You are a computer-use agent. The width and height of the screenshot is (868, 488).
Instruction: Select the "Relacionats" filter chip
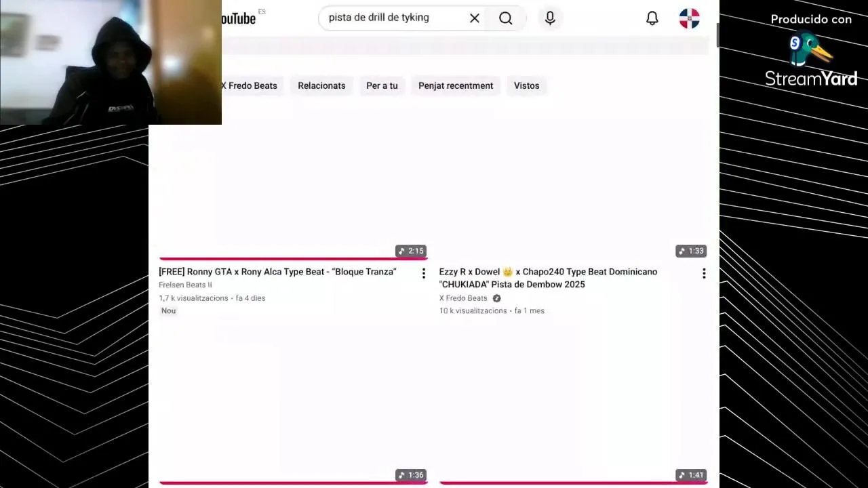coord(321,85)
